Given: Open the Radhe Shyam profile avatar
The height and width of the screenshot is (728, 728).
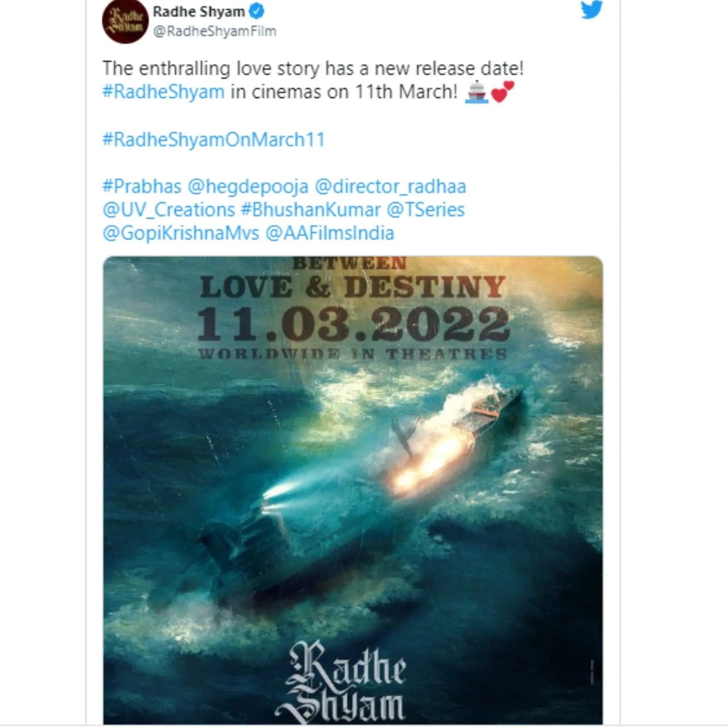Looking at the screenshot, I should click(125, 20).
